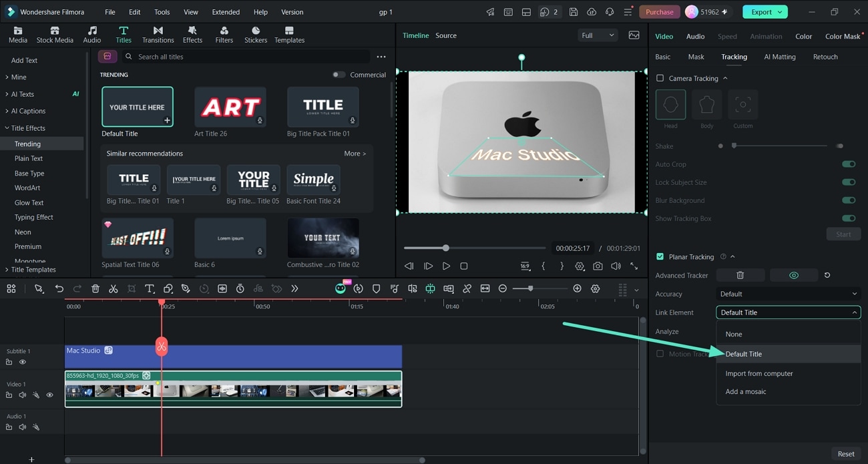Viewport: 868px width, 464px height.
Task: Hide the Video 1 track with eye icon
Action: (49, 395)
